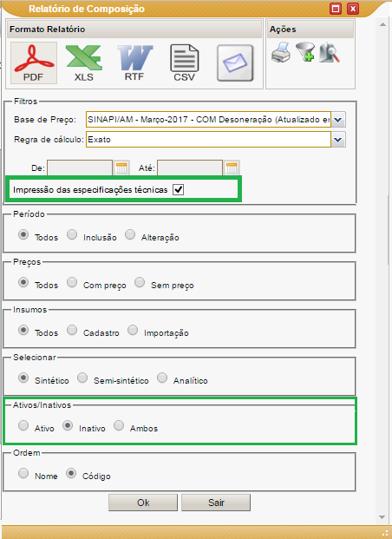The height and width of the screenshot is (539, 392).
Task: Click the magnifier preview icon in Ações
Action: [x=330, y=53]
